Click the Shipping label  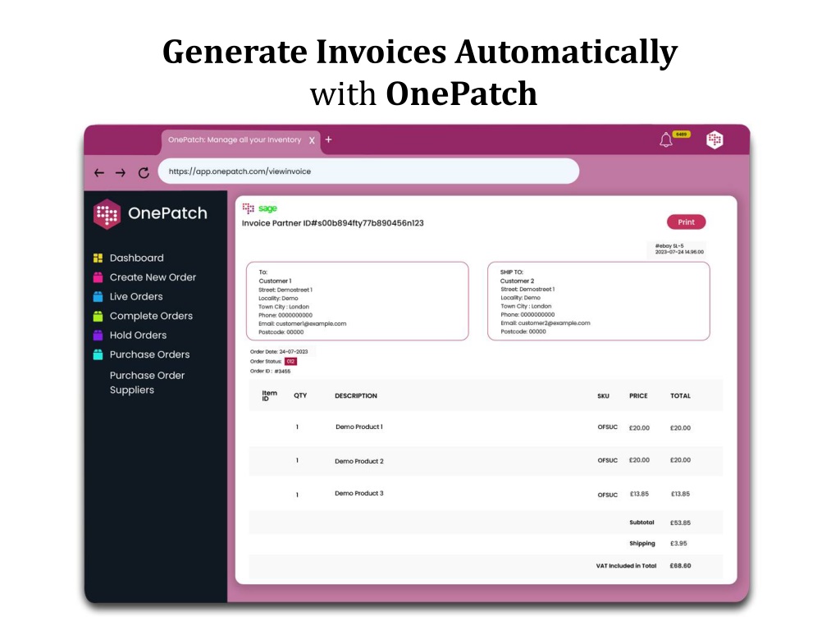point(642,543)
